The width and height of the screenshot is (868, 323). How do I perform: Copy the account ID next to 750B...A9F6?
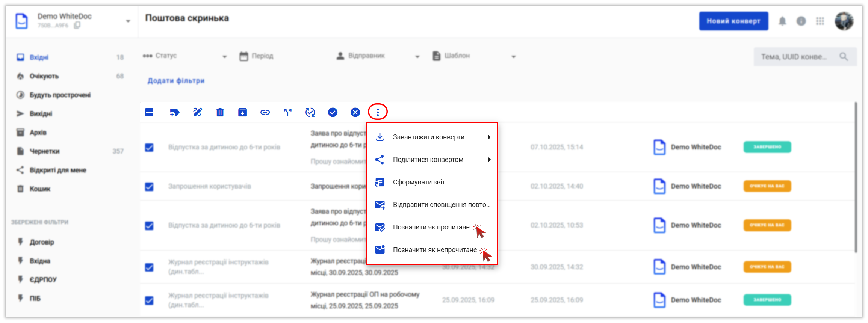tap(77, 25)
